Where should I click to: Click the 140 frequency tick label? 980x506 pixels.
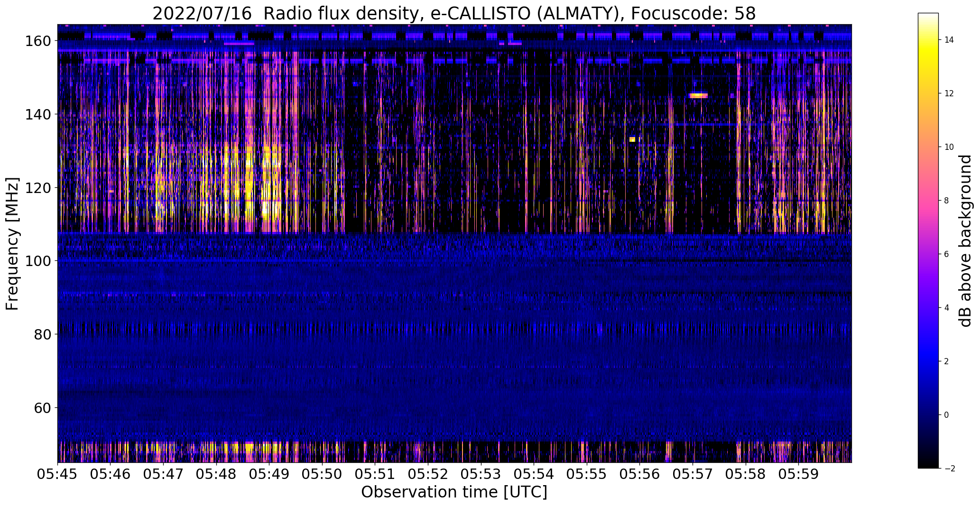[x=39, y=114]
